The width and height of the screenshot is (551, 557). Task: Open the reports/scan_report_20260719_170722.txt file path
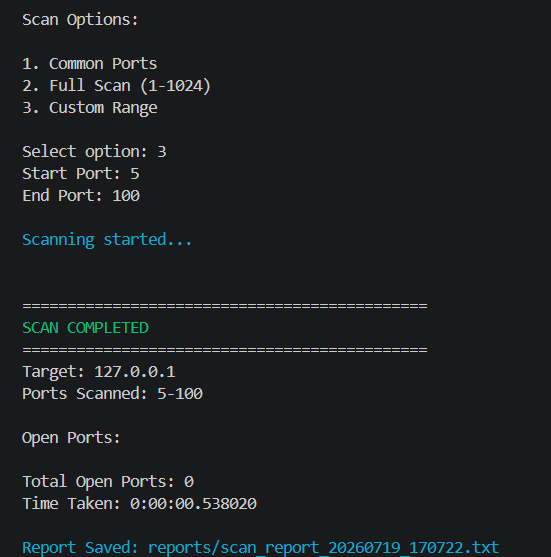point(323,548)
